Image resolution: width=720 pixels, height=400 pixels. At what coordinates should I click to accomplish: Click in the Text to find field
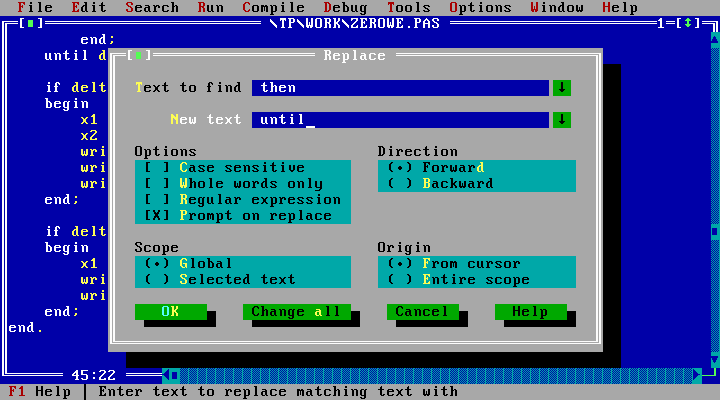400,88
